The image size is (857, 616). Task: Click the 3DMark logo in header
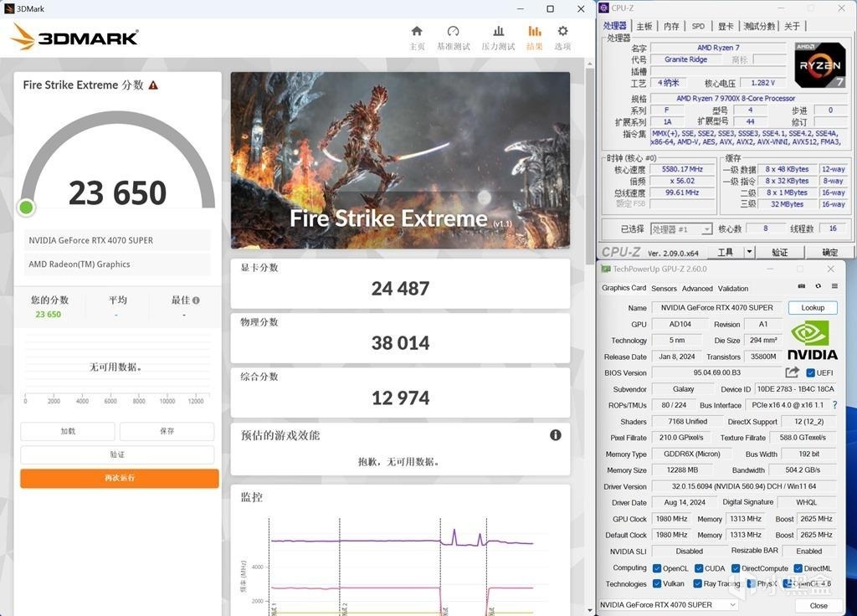click(x=74, y=37)
